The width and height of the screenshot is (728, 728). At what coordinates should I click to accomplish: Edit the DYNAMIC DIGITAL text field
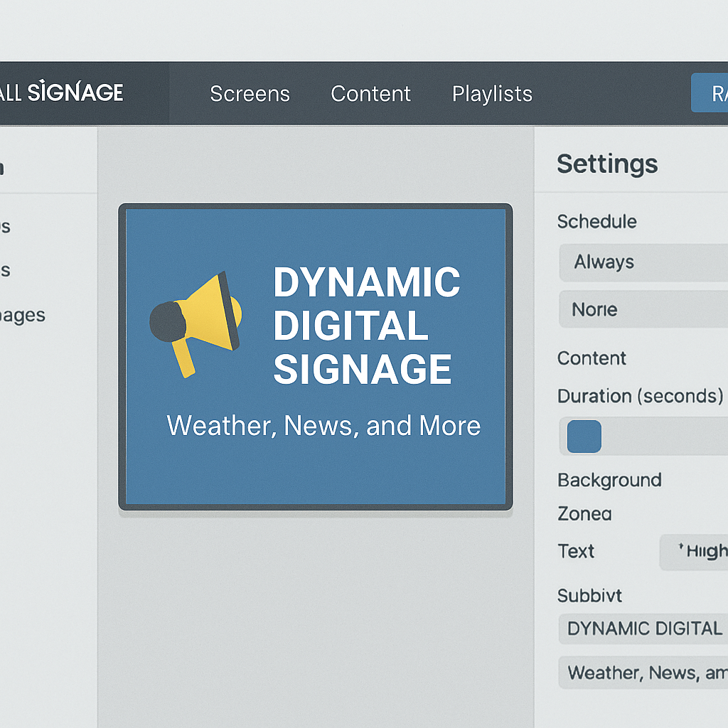tap(643, 628)
